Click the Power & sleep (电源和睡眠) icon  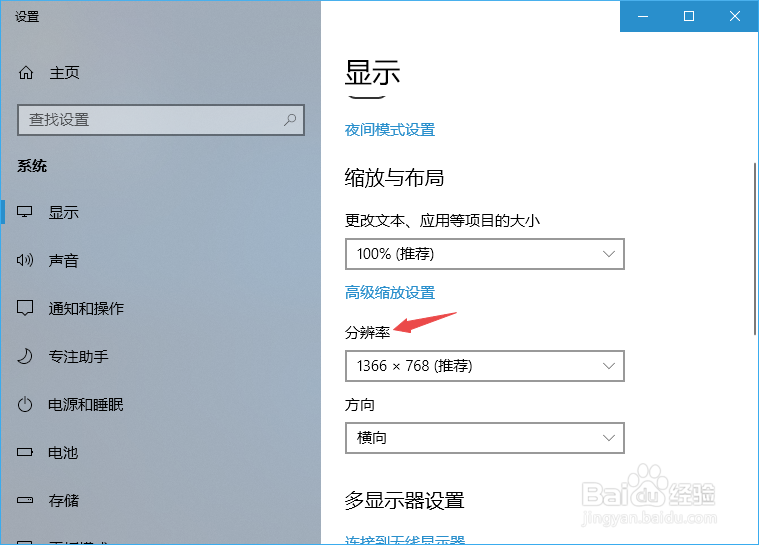26,405
